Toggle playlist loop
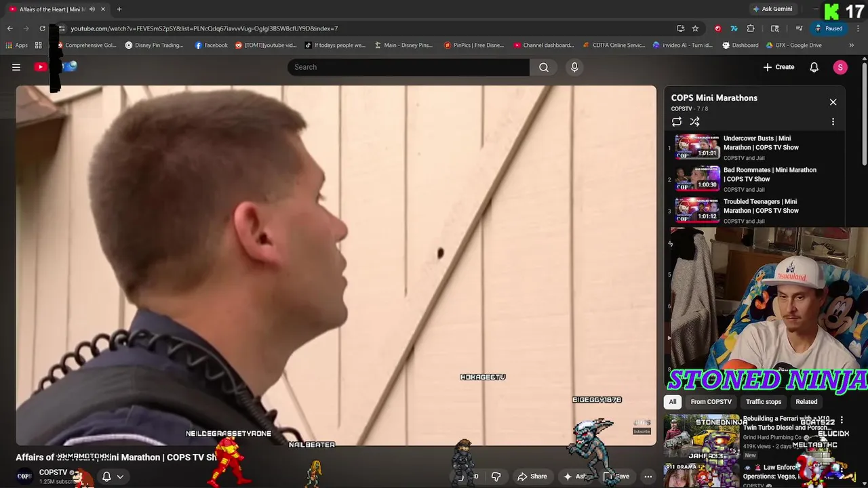The width and height of the screenshot is (868, 488). [677, 122]
